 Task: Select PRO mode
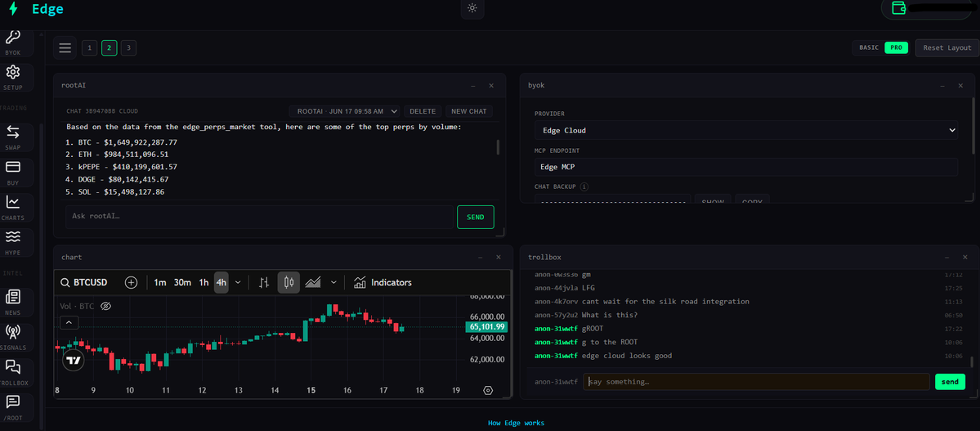coord(896,47)
